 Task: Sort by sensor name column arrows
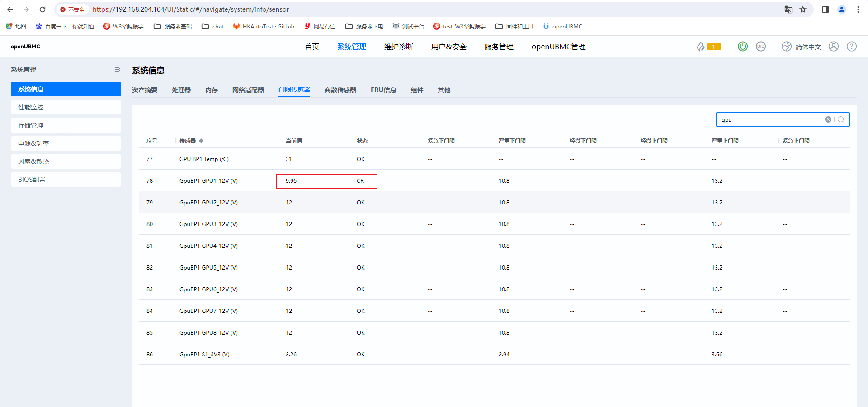pos(201,141)
